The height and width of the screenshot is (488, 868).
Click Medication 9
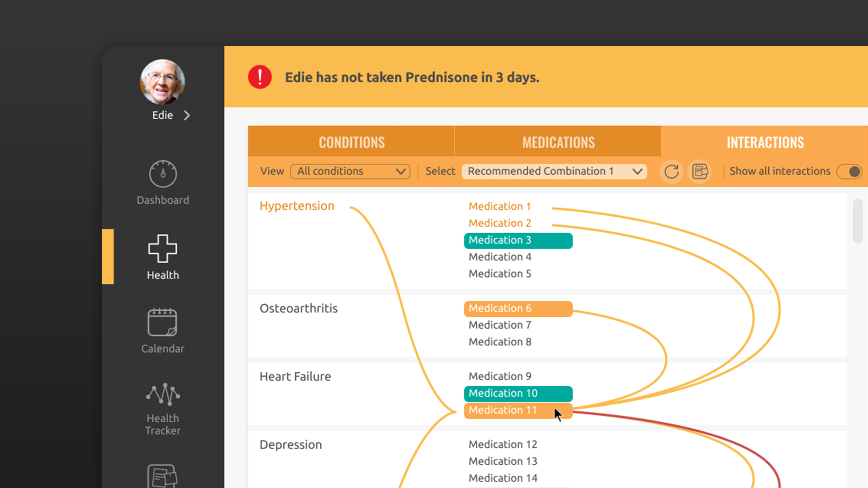pos(500,377)
